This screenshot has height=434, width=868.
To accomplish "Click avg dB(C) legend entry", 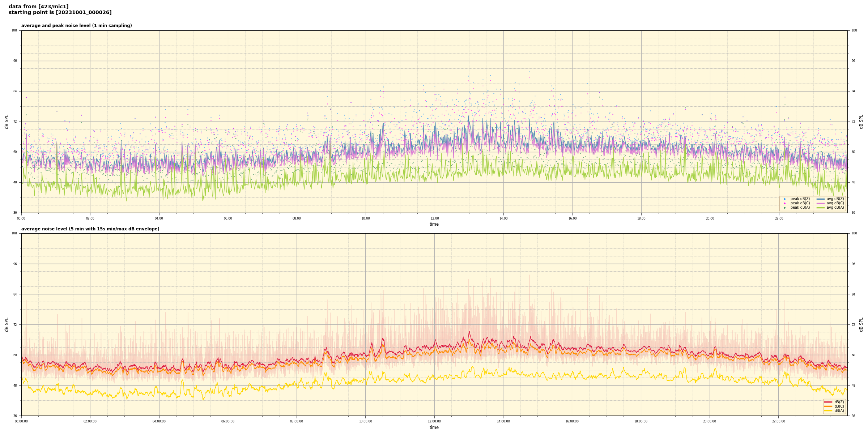I will [821, 203].
